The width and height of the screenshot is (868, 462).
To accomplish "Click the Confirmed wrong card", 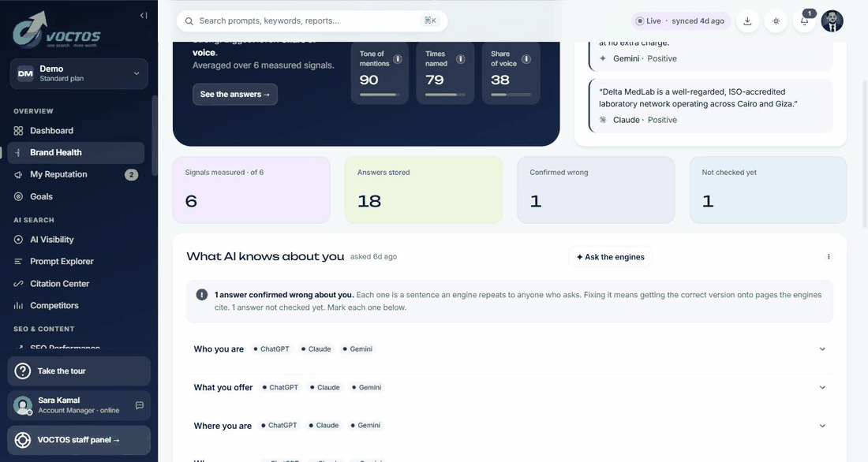I will tap(596, 190).
